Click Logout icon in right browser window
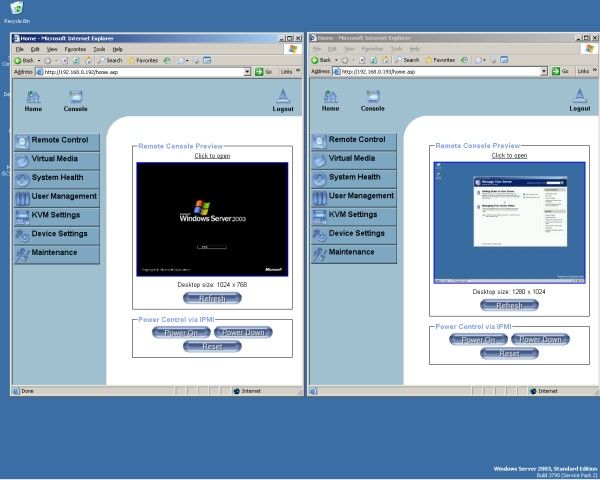 point(580,101)
